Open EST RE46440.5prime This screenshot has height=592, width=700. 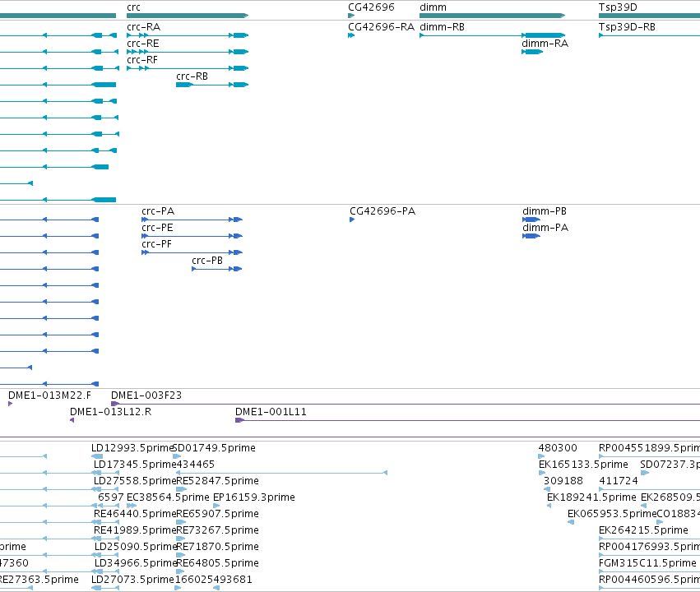135,514
